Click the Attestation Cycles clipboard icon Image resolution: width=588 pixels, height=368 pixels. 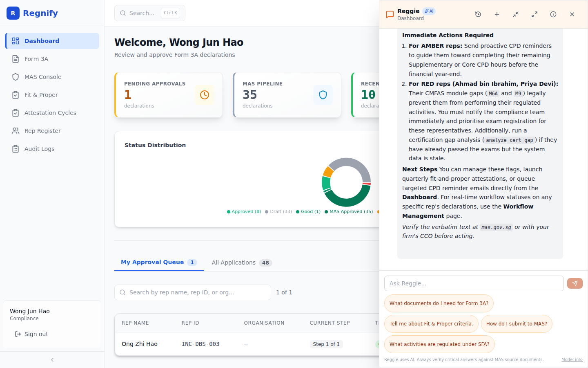pos(16,113)
